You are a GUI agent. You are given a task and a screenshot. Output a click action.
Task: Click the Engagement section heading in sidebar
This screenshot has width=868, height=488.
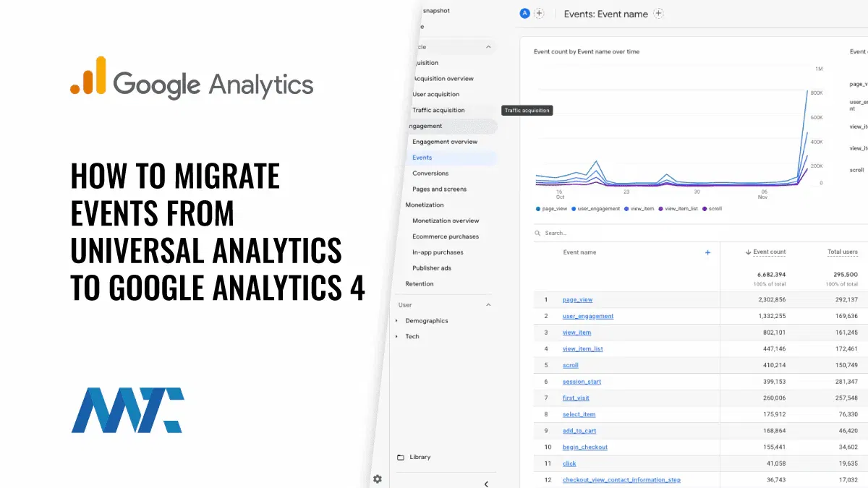424,126
